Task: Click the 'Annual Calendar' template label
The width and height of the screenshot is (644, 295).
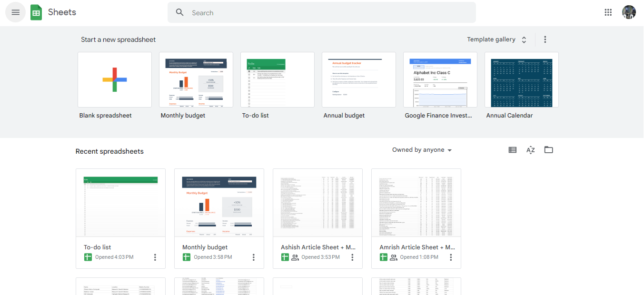Action: coord(509,116)
